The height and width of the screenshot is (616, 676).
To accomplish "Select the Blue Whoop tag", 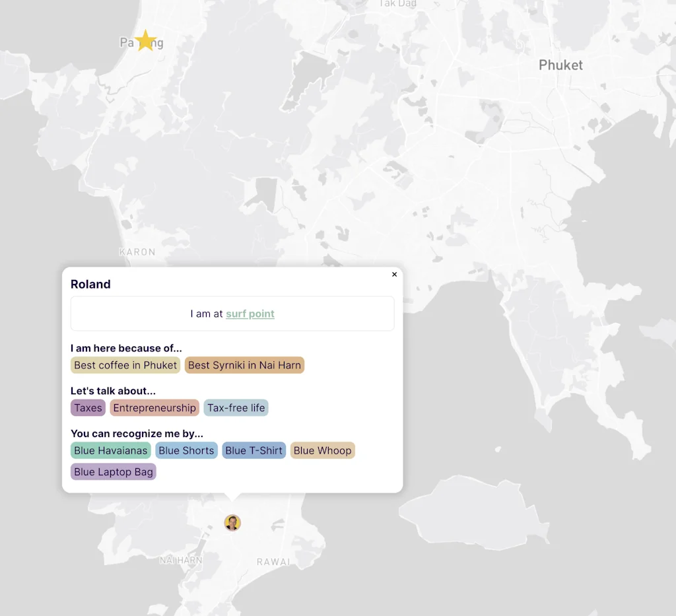I will coord(322,451).
